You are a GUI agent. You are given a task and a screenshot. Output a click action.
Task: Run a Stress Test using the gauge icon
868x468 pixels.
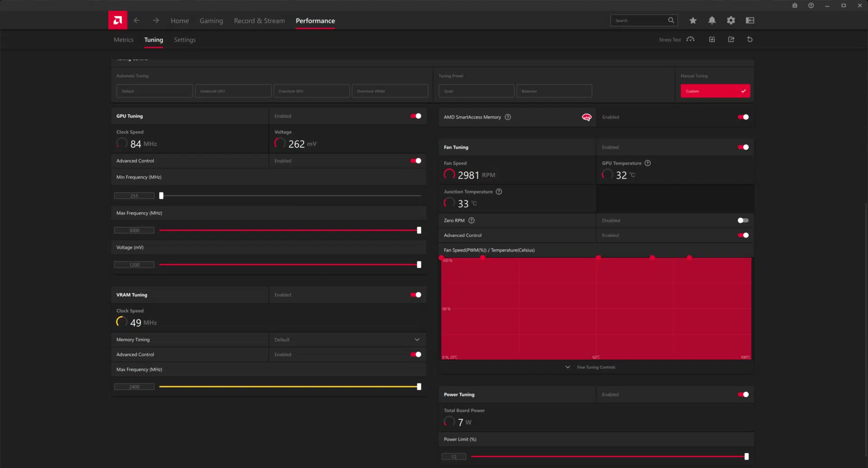[x=690, y=39]
